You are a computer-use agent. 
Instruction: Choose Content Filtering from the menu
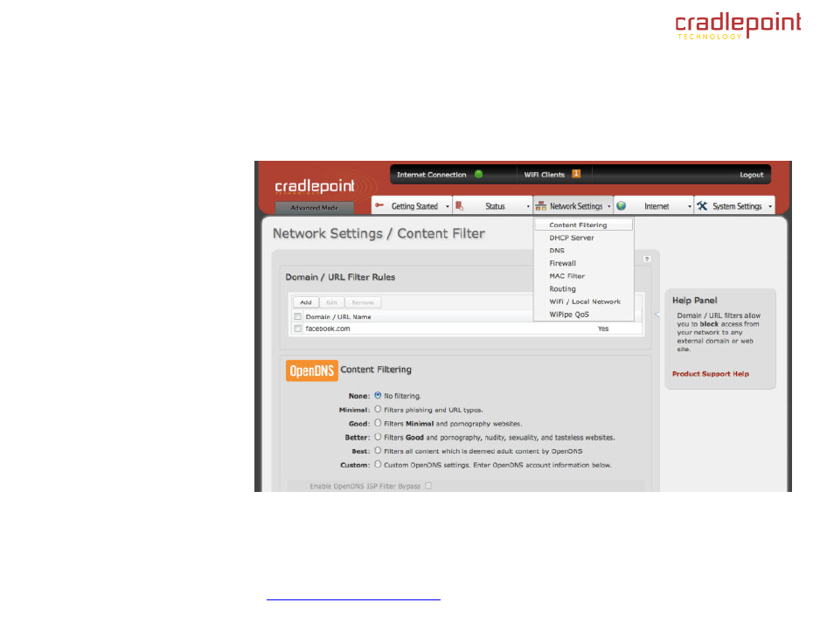pos(583,225)
